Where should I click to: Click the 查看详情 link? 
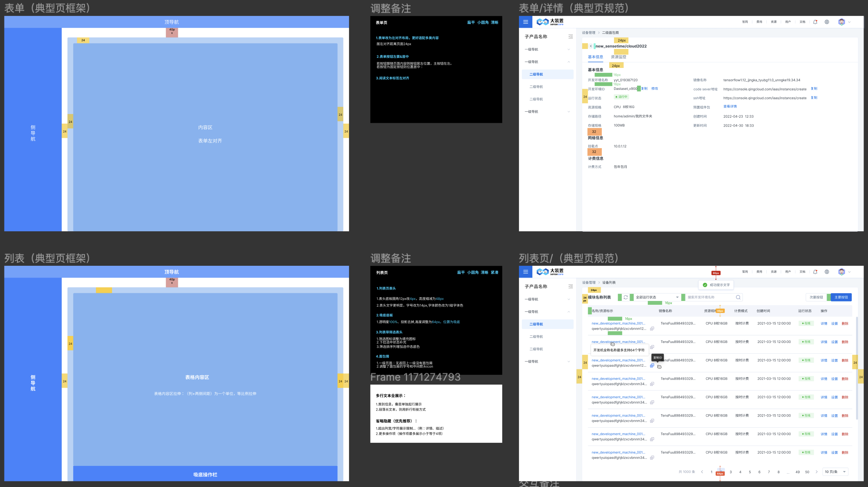(x=730, y=107)
